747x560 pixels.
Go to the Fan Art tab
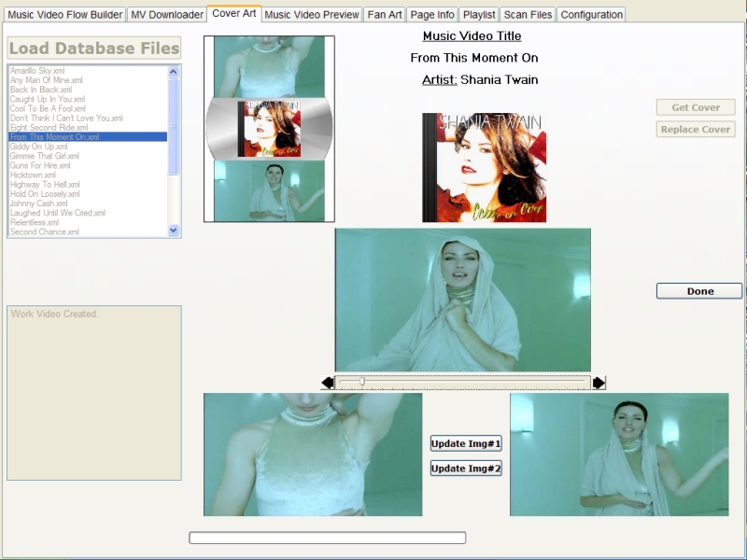[384, 15]
